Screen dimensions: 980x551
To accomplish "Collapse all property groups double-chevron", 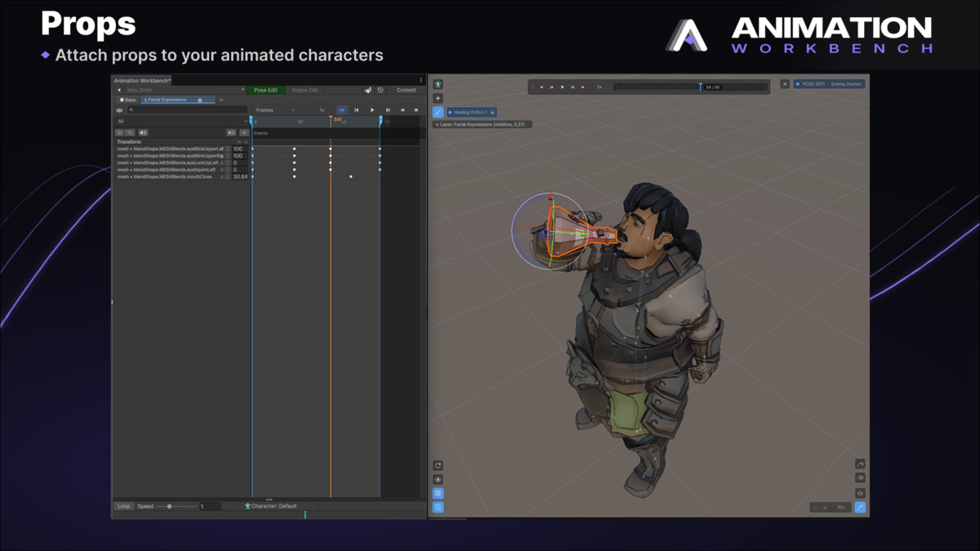I will [130, 132].
